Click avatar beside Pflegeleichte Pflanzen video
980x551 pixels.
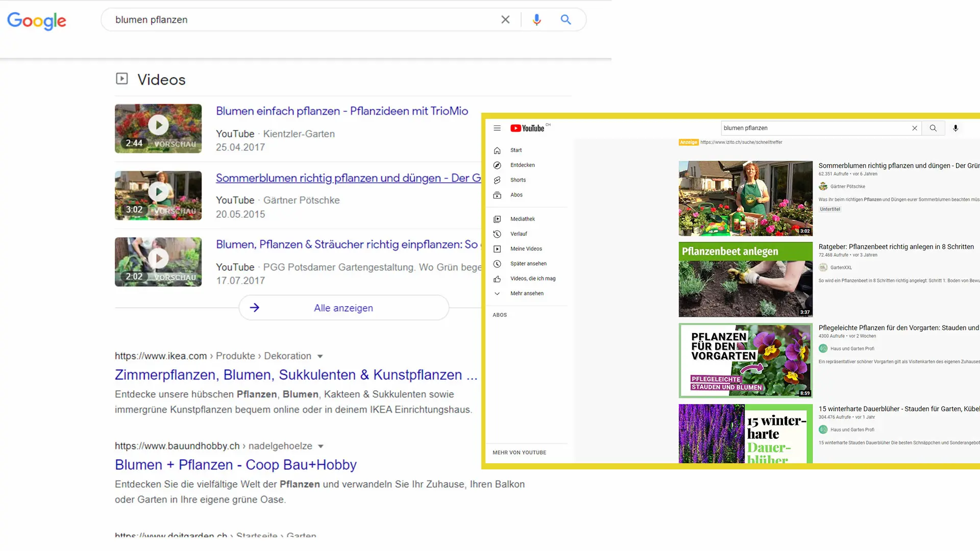point(823,349)
